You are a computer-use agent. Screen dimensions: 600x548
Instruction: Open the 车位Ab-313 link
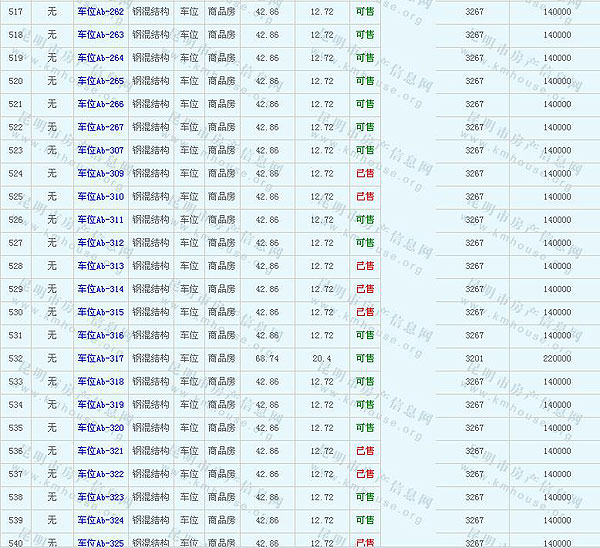101,266
